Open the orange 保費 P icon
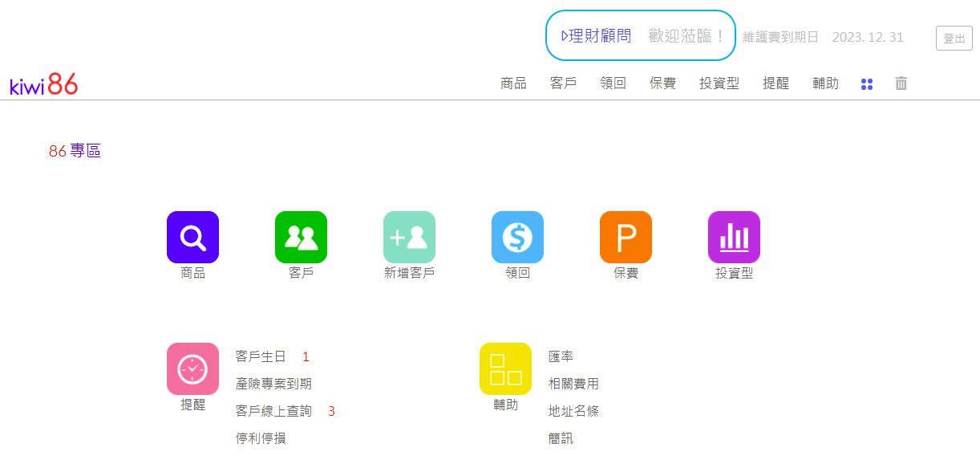This screenshot has width=980, height=472. pos(626,237)
